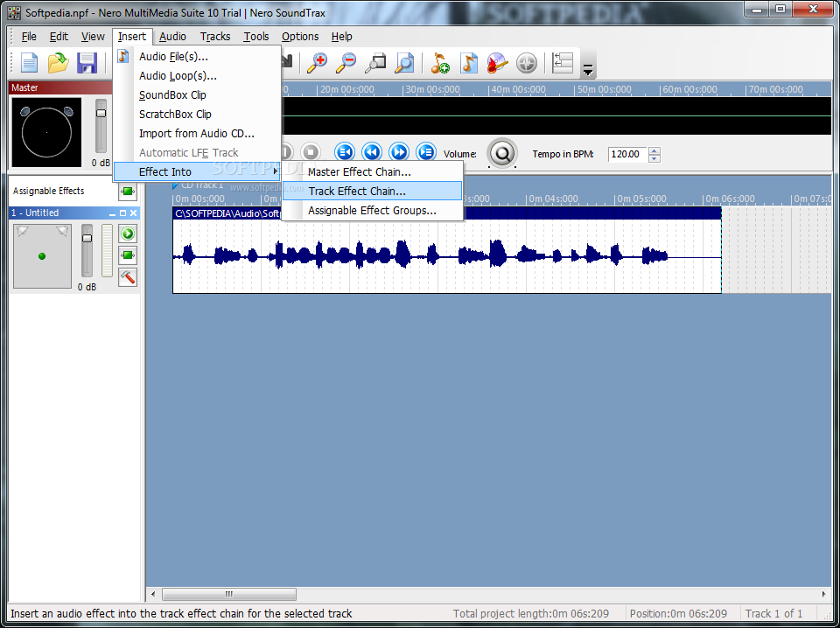Click the scrollbar right arrow
The image size is (840, 628).
click(824, 594)
